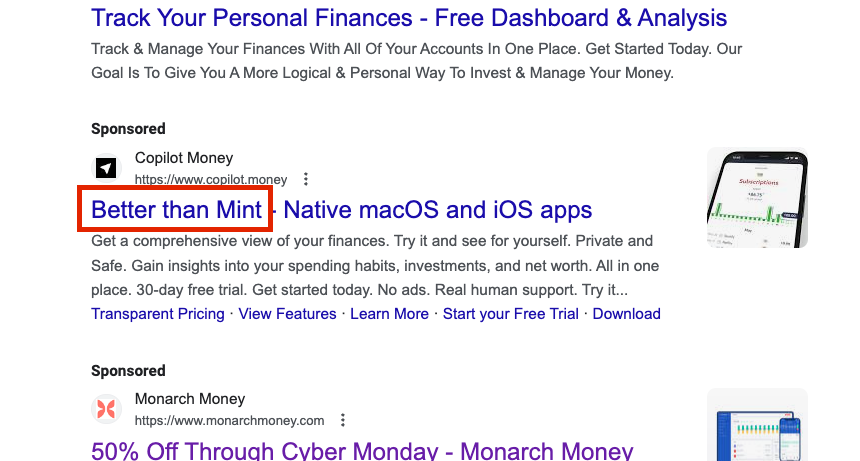Open Track Your Personal Finances headline link
Viewport: 860px width, 461px height.
coord(408,18)
